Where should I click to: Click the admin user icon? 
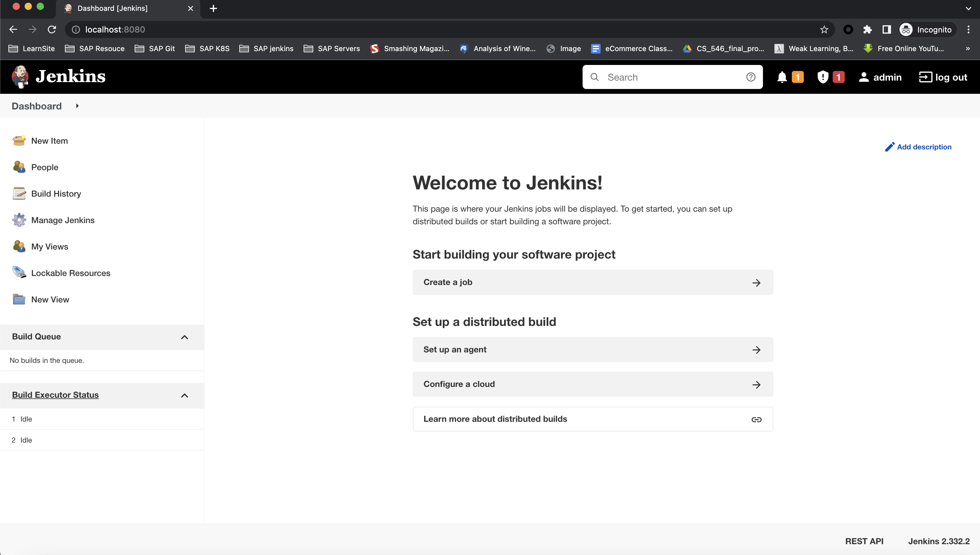coord(864,77)
